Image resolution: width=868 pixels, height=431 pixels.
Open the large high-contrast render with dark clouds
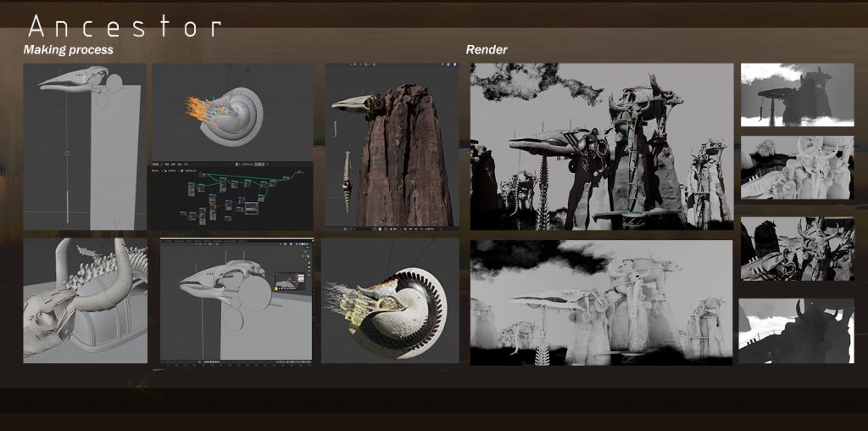pos(602,147)
